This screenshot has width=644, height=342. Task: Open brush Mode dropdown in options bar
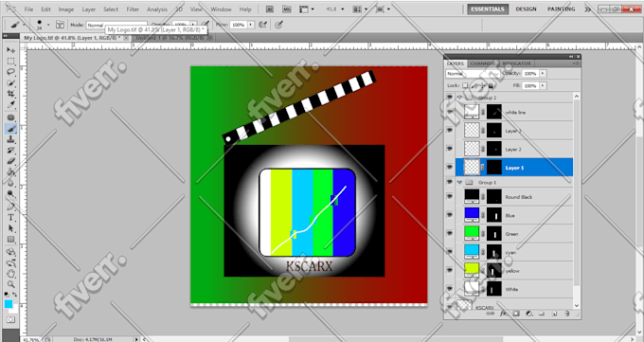coord(116,25)
